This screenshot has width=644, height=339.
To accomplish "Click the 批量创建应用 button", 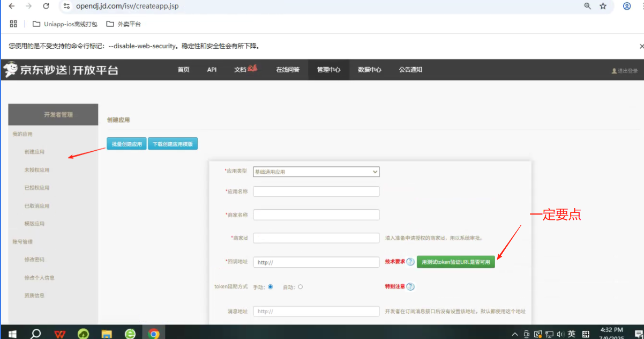I will point(126,144).
